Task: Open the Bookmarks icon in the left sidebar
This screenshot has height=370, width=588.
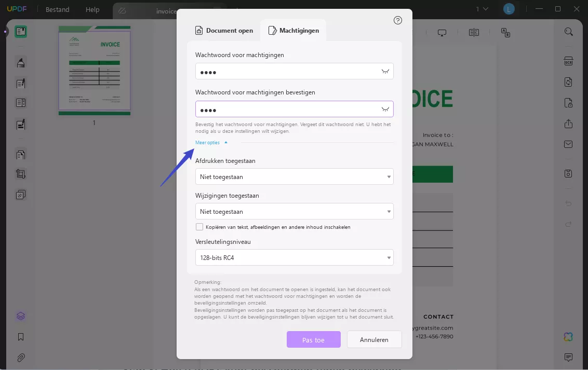Action: click(20, 337)
